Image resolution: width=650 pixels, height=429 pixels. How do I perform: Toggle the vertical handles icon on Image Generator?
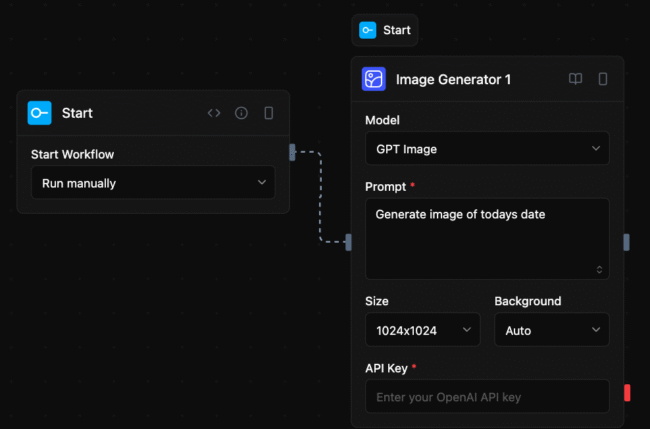click(x=603, y=79)
